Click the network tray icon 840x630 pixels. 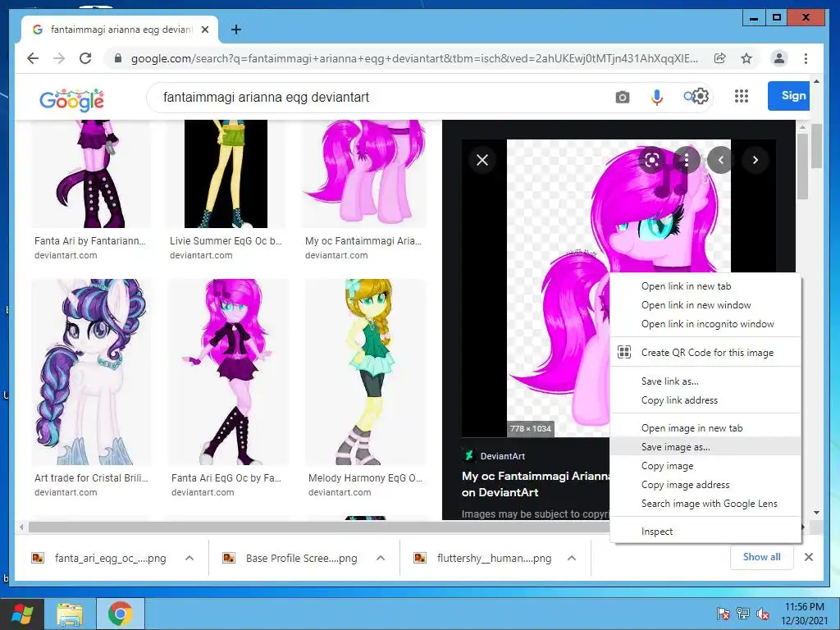point(743,614)
